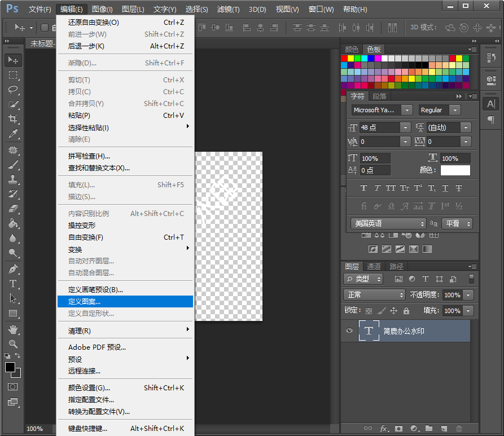Viewport: 504px width, 436px height.
Task: Click the create new layer icon
Action: pyautogui.click(x=444, y=429)
